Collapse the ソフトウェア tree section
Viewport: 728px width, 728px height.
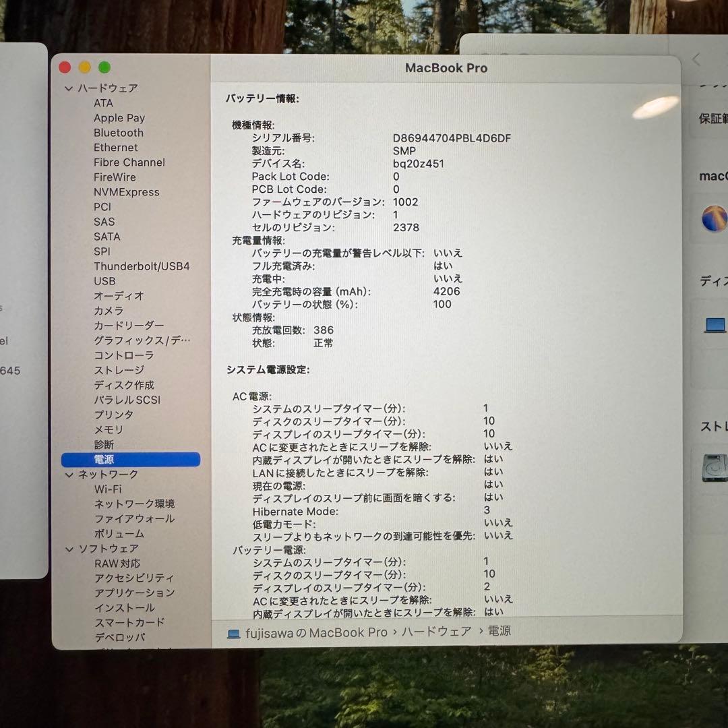pos(69,548)
